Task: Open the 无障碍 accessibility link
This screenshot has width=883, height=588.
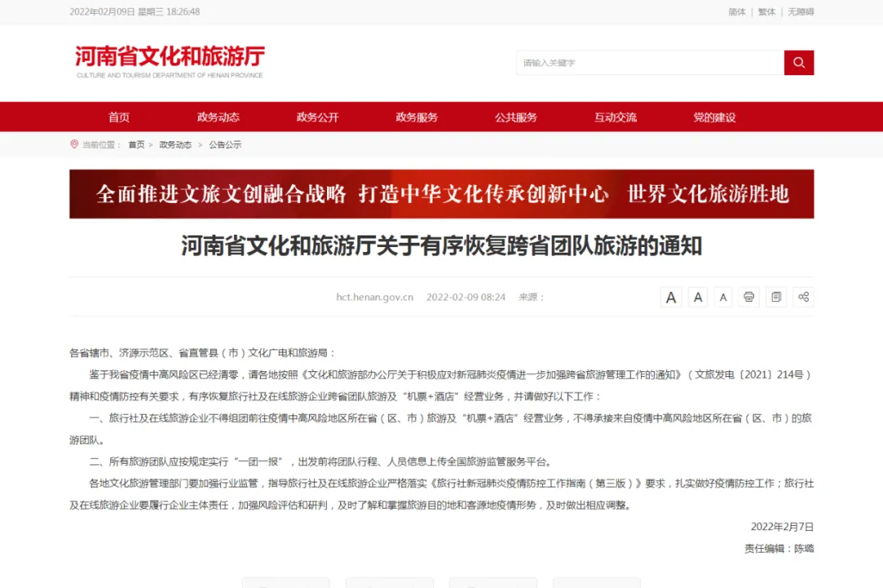Action: coord(800,11)
